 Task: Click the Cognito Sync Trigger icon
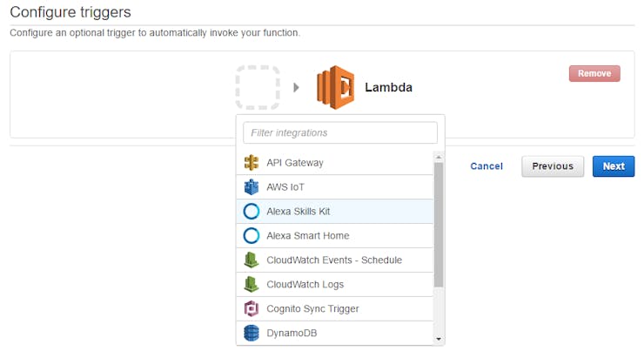[252, 308]
